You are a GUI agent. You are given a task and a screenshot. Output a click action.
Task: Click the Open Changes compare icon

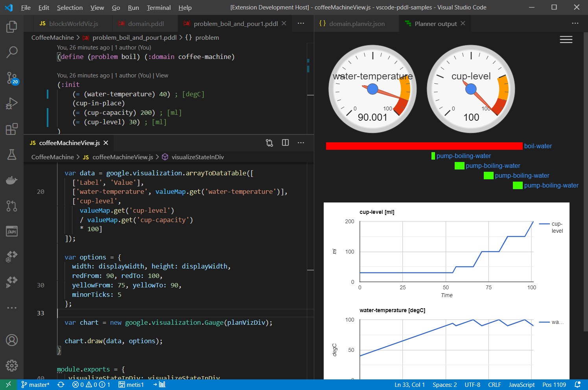click(x=269, y=143)
